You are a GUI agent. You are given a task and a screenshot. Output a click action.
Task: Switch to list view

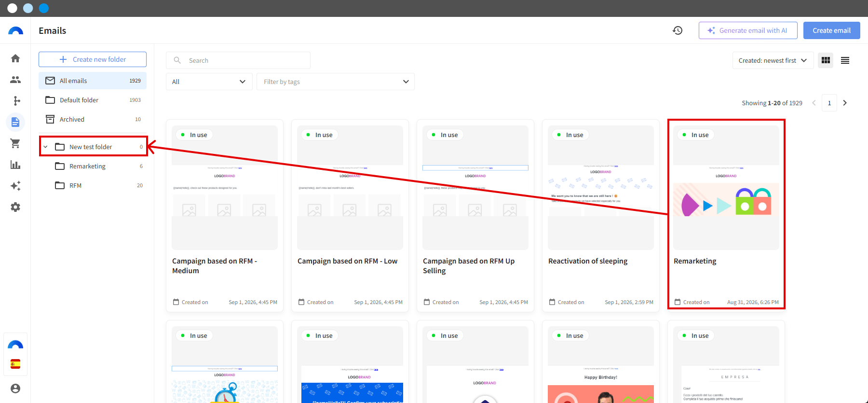845,60
